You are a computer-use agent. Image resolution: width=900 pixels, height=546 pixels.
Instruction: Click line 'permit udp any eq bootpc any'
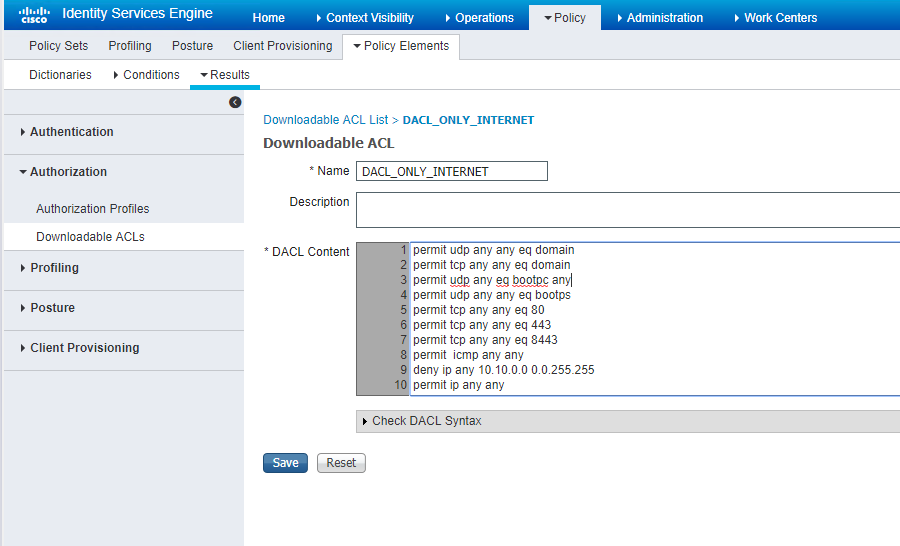coord(491,280)
